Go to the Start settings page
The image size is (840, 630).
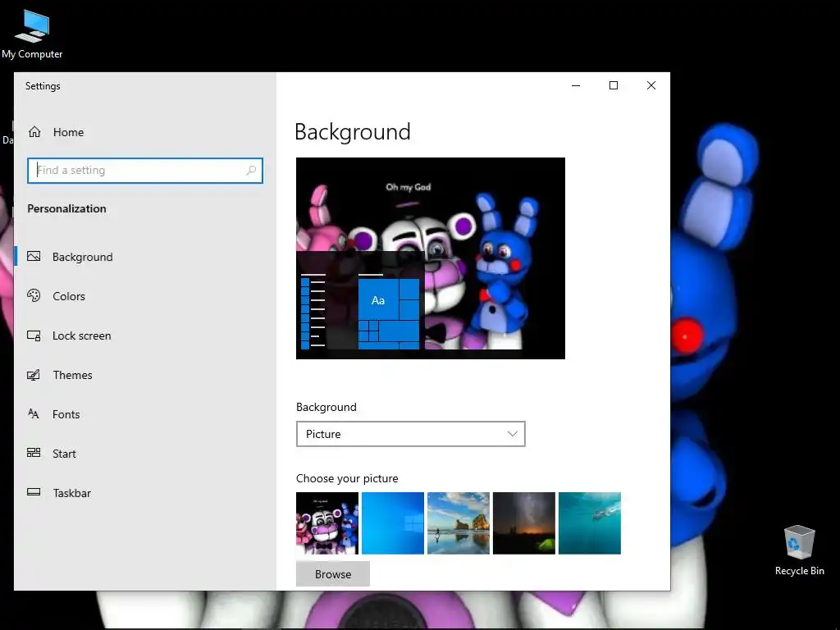pyautogui.click(x=144, y=454)
